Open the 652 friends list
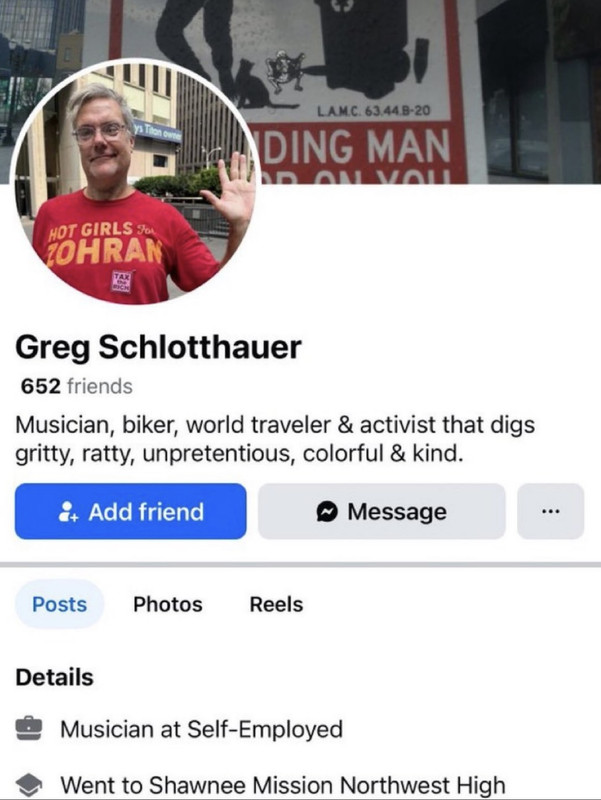This screenshot has height=800, width=601. [77, 386]
